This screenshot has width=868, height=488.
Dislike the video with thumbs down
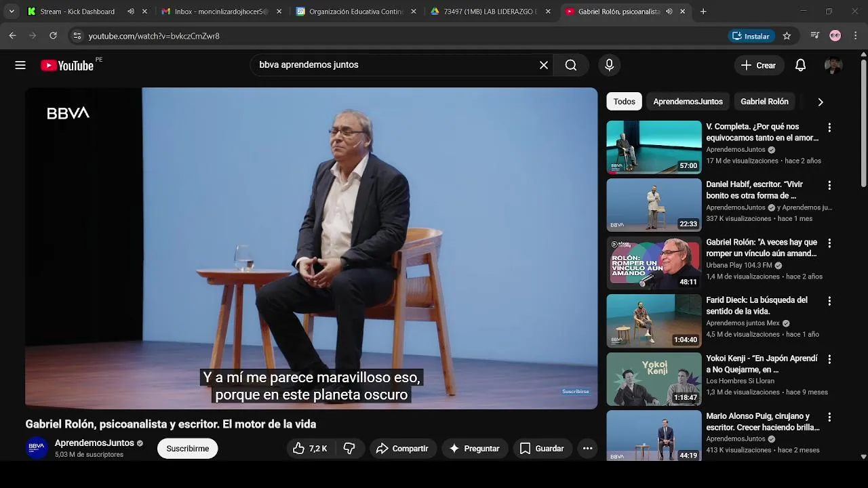click(x=349, y=448)
